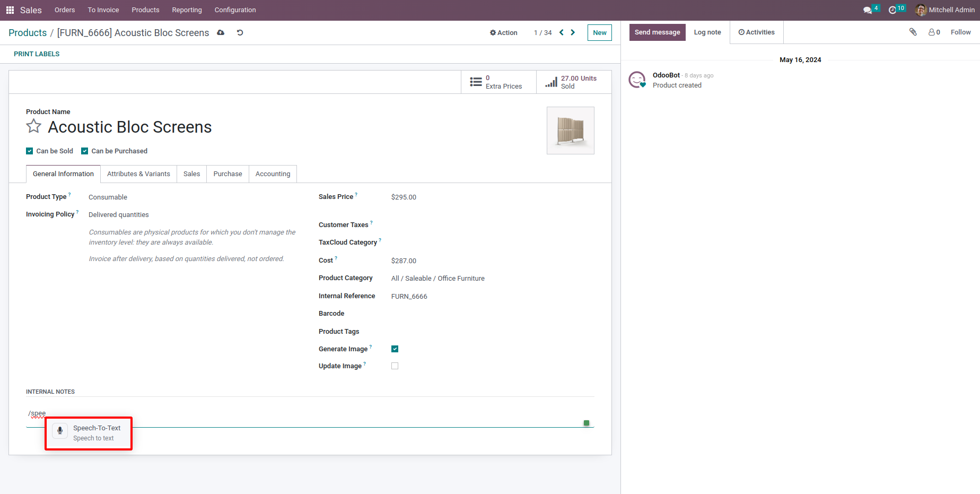Open Invoicing Policy selection field
980x494 pixels.
point(193,214)
